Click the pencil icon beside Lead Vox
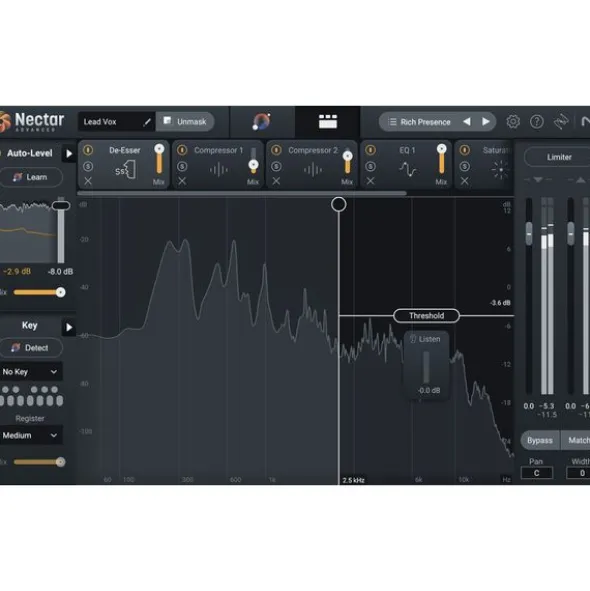The width and height of the screenshot is (590, 591). click(x=147, y=122)
